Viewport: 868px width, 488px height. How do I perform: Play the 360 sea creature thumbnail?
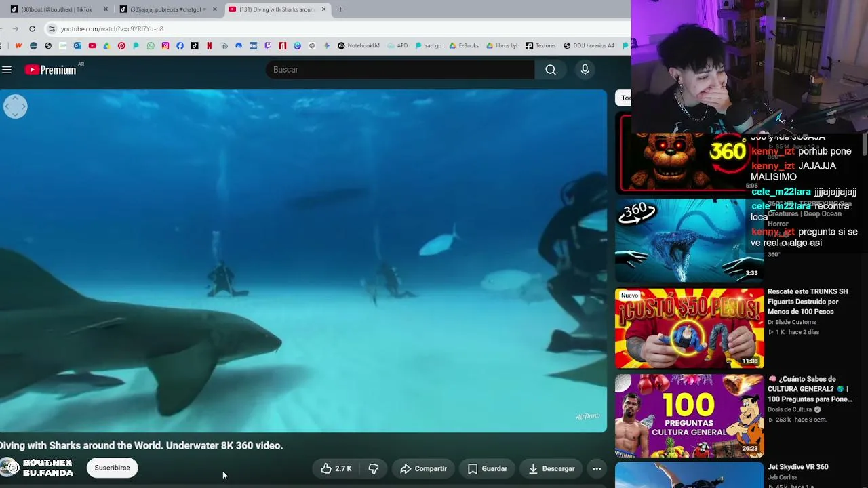[689, 240]
